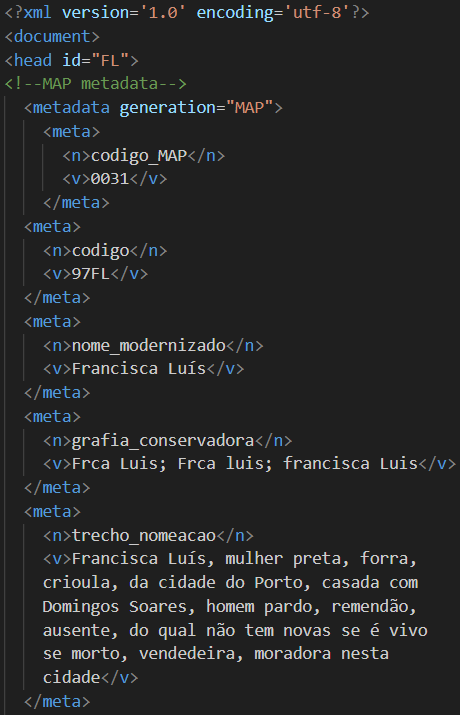Click the word 'cidade' before closing v tag
This screenshot has height=715, width=460.
71,678
